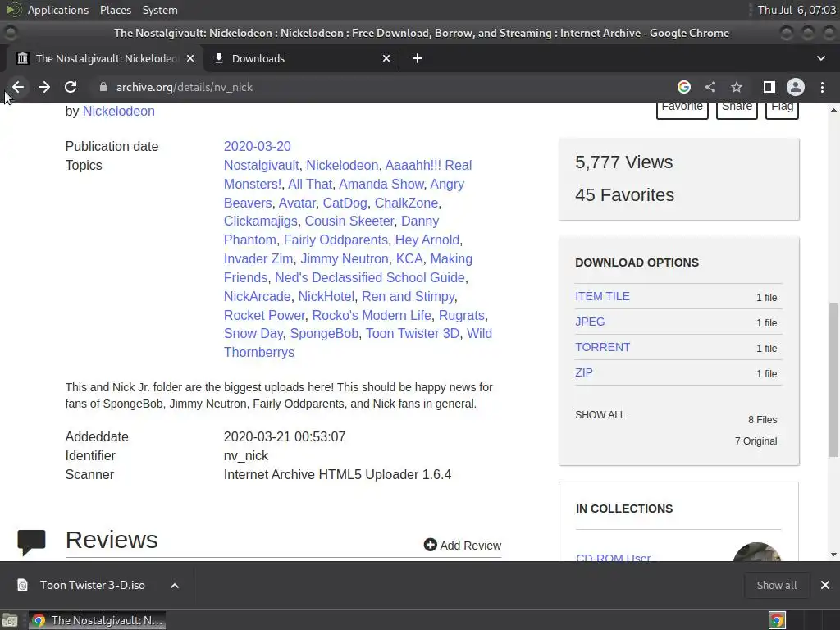Click the Add Review plus icon
Viewport: 840px width, 630px height.
point(430,545)
